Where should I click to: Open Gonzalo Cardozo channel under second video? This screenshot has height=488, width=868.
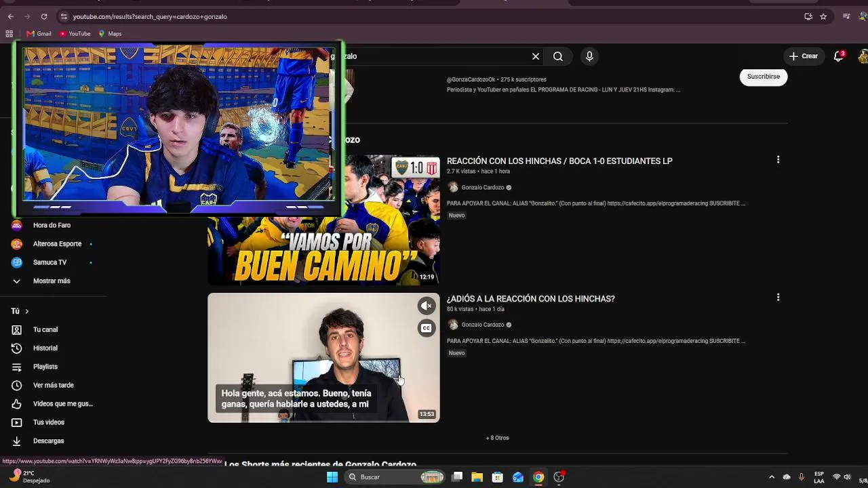click(x=483, y=325)
